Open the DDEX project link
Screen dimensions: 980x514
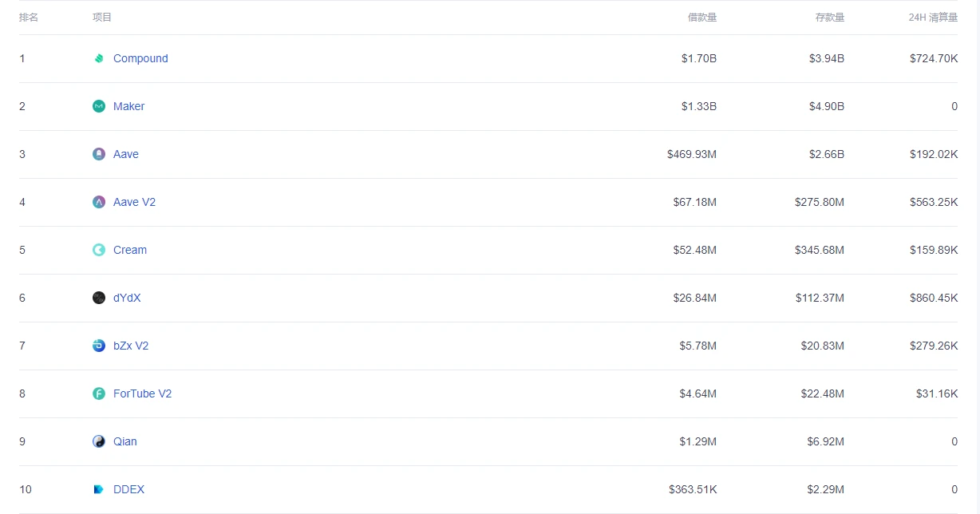pos(128,489)
